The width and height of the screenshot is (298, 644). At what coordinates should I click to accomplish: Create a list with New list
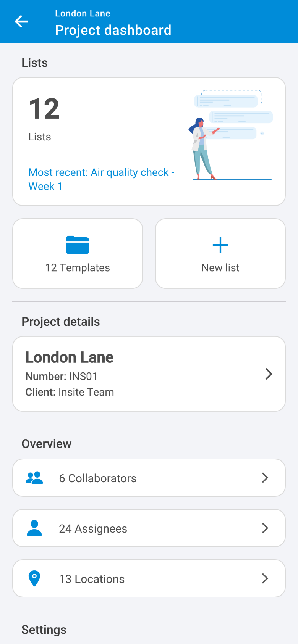(x=220, y=254)
